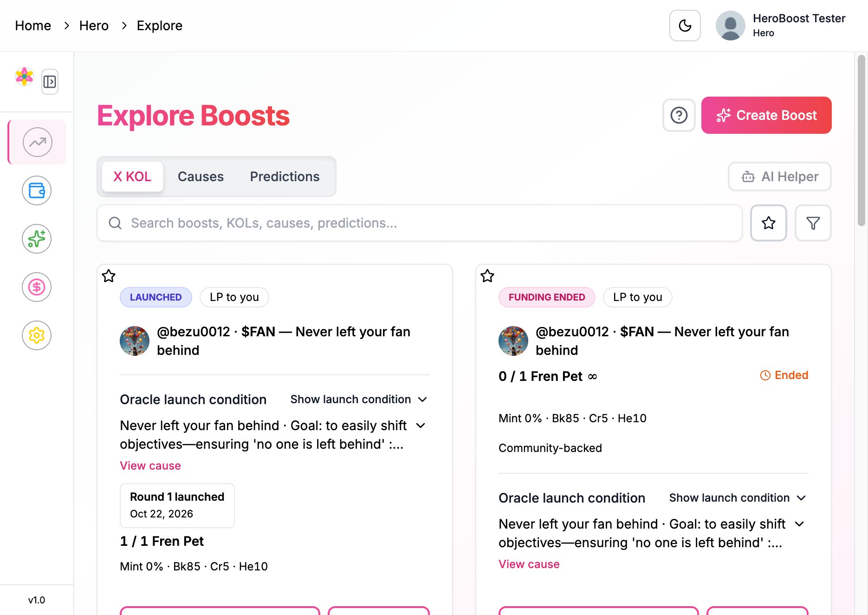Screen dimensions: 868x615
Task: Click the flower app logo
Action: (x=24, y=77)
